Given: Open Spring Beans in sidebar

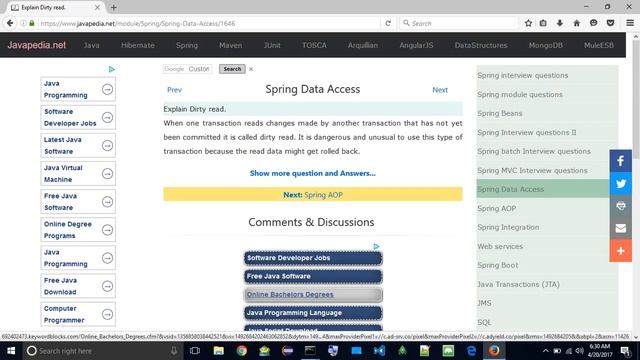Looking at the screenshot, I should [x=500, y=113].
